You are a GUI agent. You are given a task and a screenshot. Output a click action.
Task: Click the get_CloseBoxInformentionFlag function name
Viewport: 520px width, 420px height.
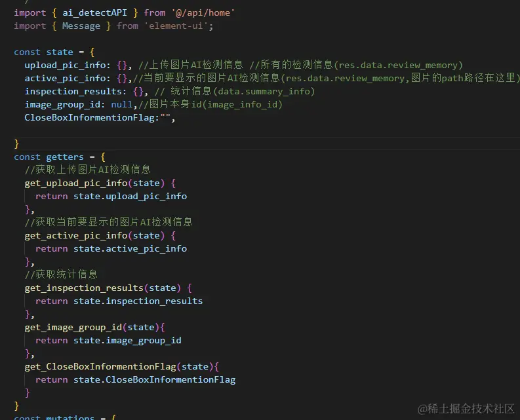pyautogui.click(x=100, y=367)
